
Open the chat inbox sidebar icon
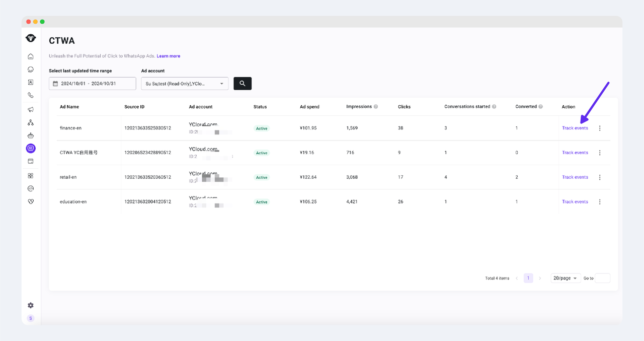pyautogui.click(x=31, y=70)
